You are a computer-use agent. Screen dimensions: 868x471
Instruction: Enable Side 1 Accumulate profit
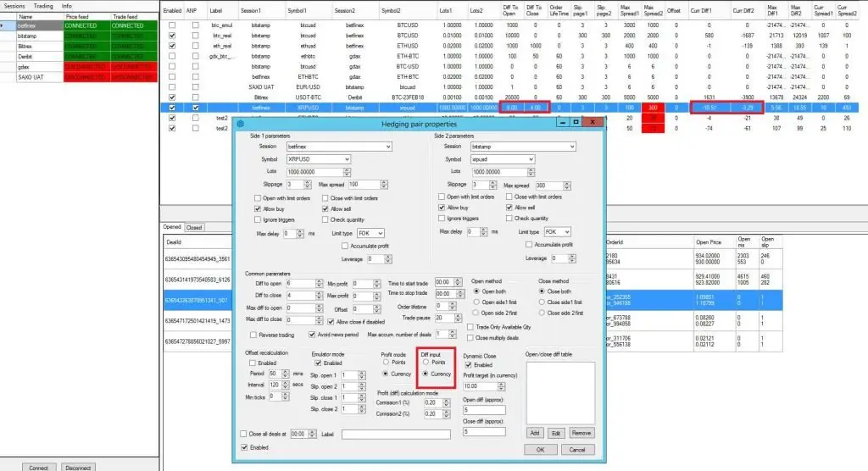pyautogui.click(x=345, y=246)
